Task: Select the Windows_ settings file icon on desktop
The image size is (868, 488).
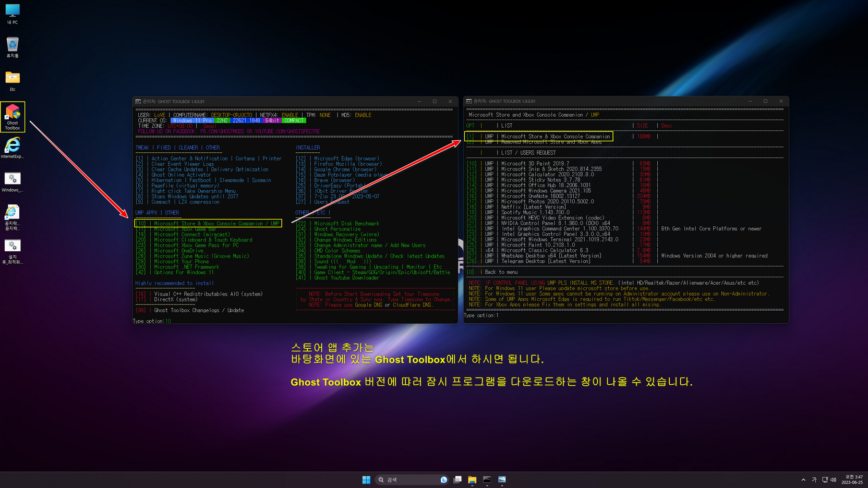Action: tap(13, 182)
